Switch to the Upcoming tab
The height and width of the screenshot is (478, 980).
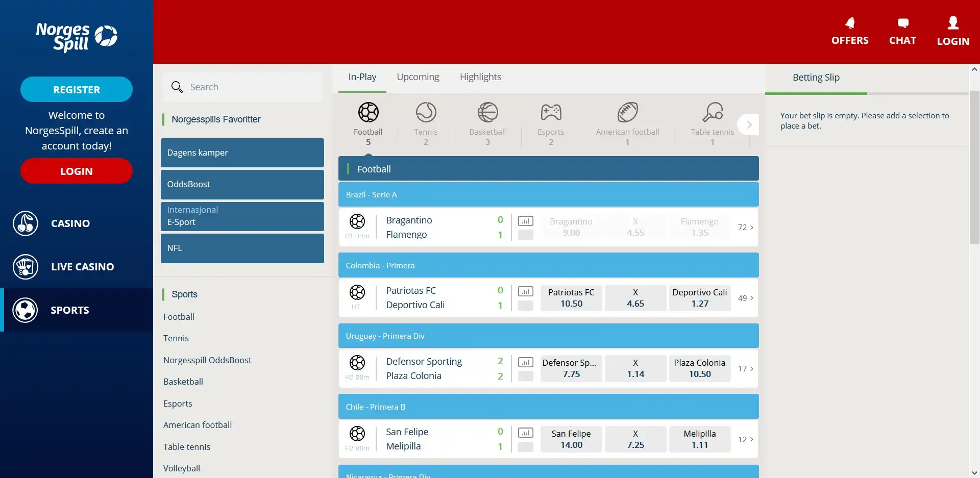(418, 77)
